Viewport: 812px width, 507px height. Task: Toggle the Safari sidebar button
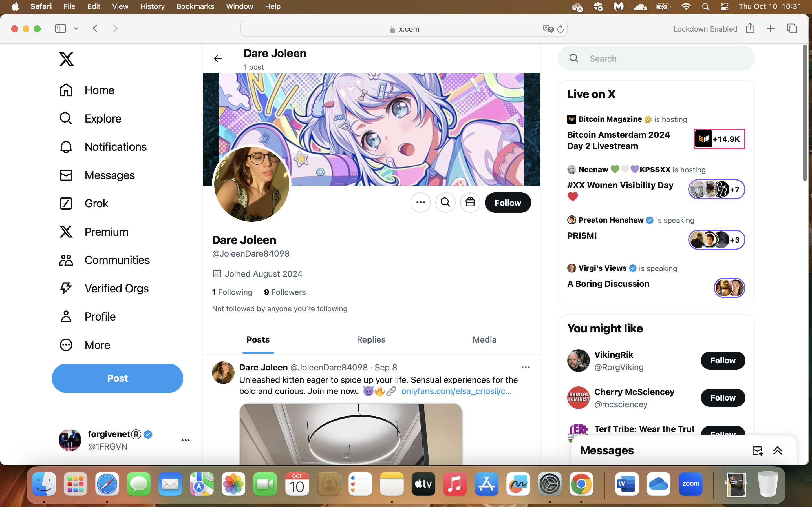point(61,28)
